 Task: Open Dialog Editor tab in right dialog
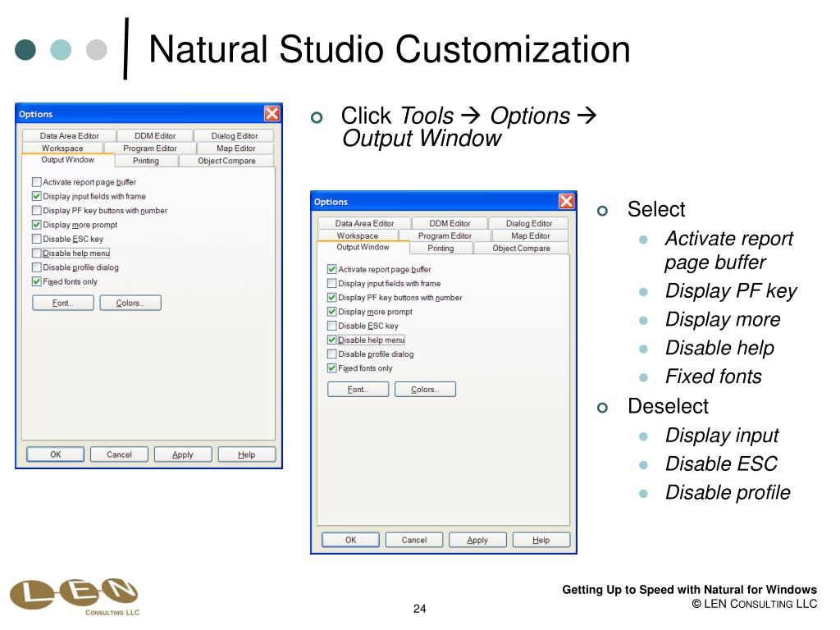529,223
